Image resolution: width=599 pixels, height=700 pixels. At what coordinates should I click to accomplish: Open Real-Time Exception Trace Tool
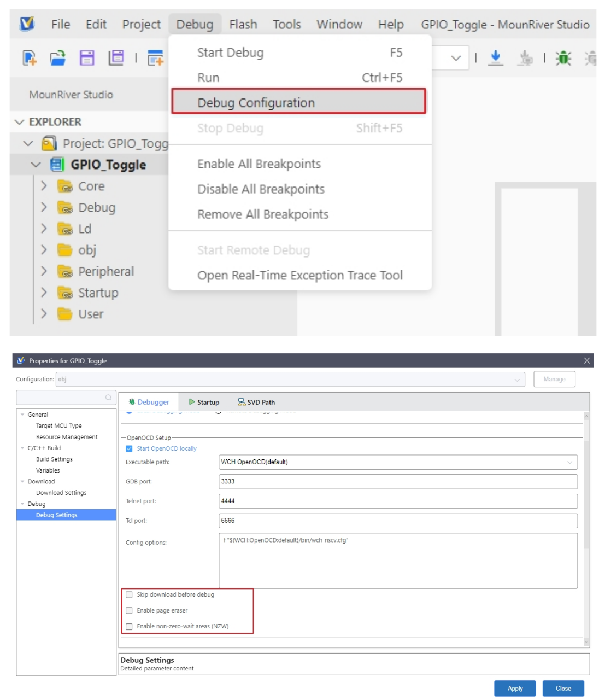300,276
